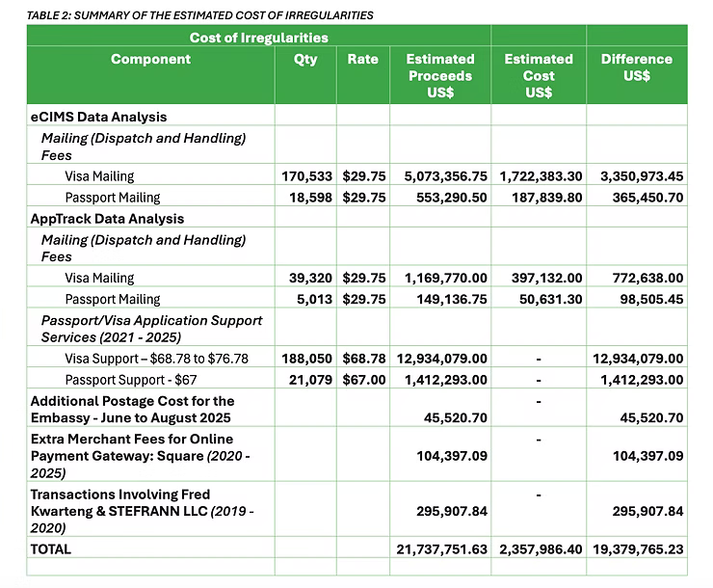Click the difference value 98,505.45
The height and width of the screenshot is (588, 713).
[x=651, y=299]
